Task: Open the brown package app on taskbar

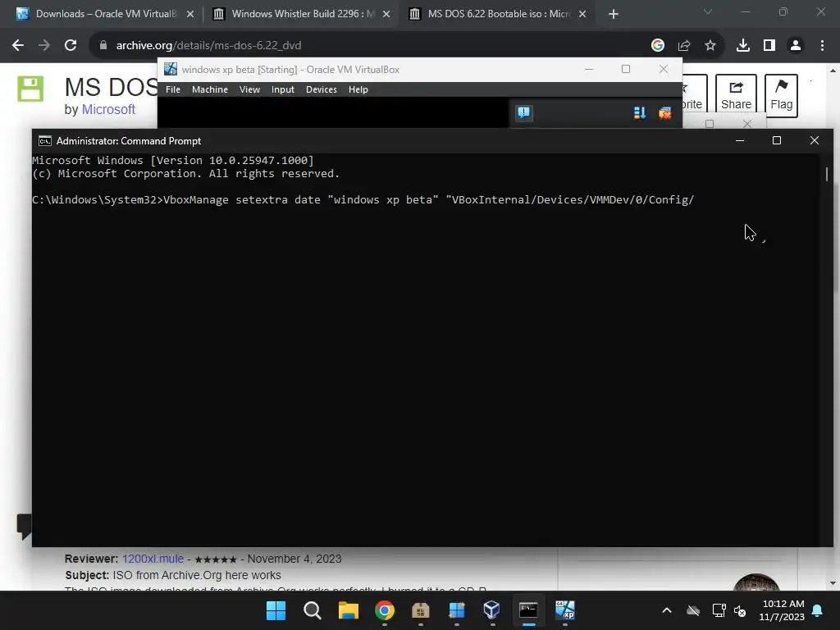Action: click(421, 610)
